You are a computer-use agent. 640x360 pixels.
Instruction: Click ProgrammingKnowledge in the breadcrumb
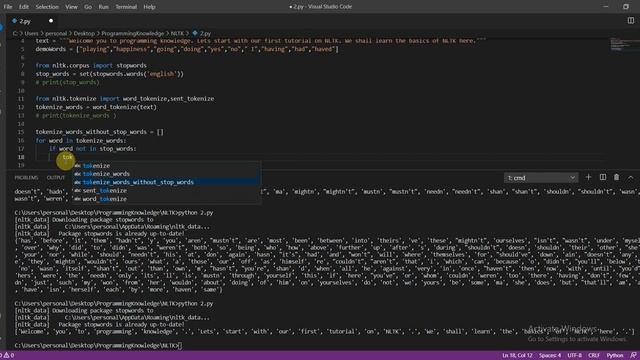tap(132, 33)
